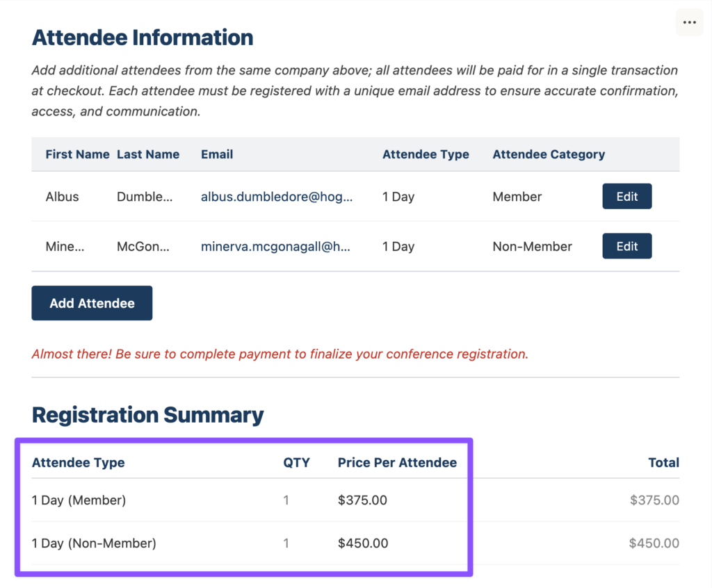
Task: Open the ellipsis options menu
Action: [x=689, y=22]
